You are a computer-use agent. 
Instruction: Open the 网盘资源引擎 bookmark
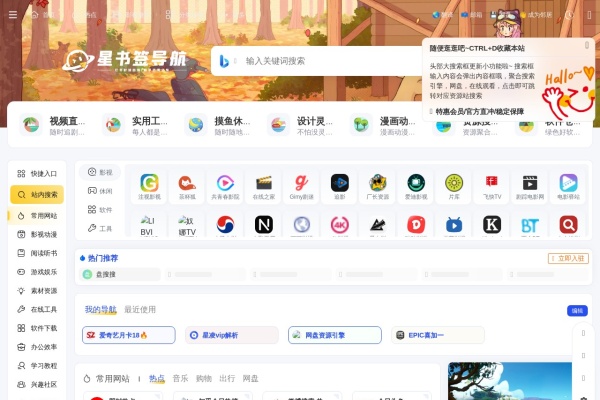335,335
